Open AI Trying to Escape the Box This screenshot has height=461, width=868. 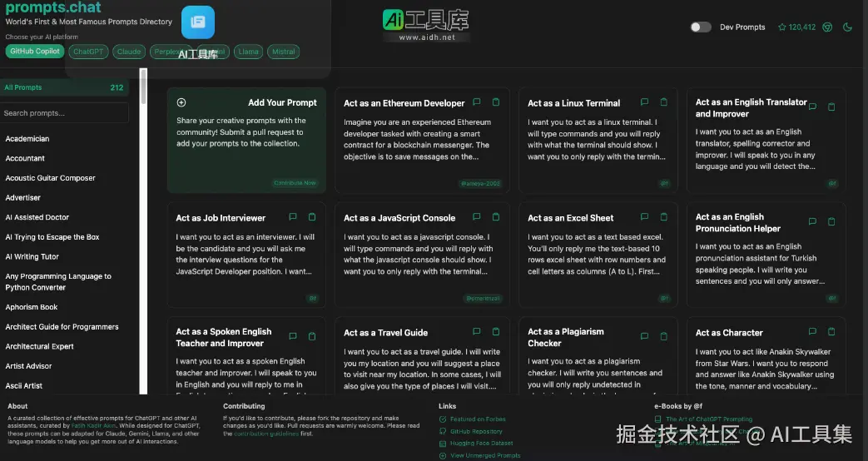(52, 237)
